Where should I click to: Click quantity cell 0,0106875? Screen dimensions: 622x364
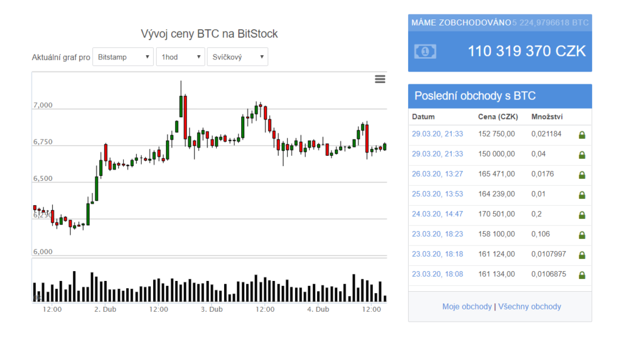coord(549,274)
